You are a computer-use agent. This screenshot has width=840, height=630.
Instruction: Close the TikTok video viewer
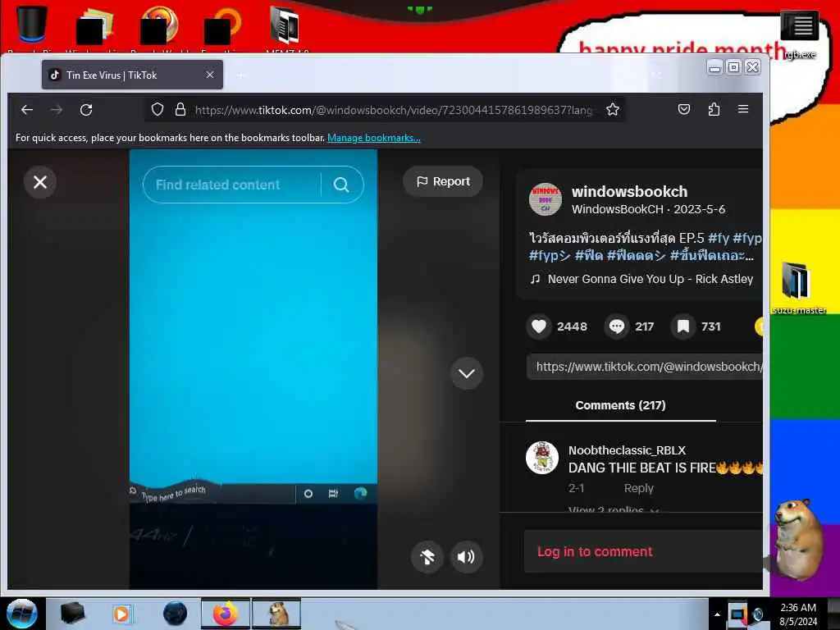(x=40, y=182)
